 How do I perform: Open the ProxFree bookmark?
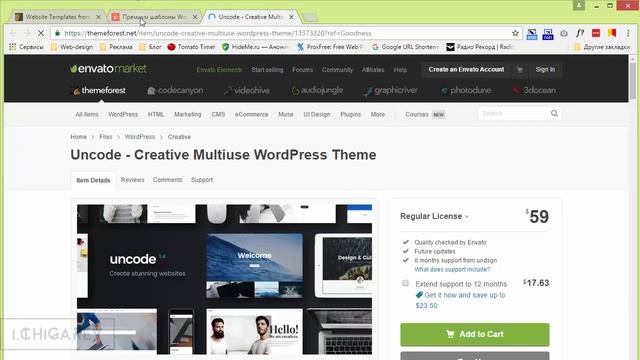(x=329, y=47)
